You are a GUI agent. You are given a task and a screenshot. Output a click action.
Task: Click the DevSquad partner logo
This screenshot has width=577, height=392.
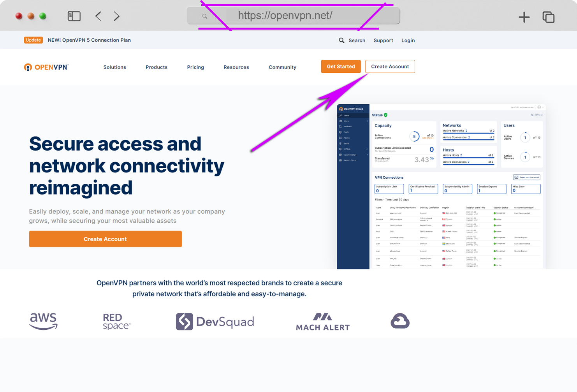[215, 322]
